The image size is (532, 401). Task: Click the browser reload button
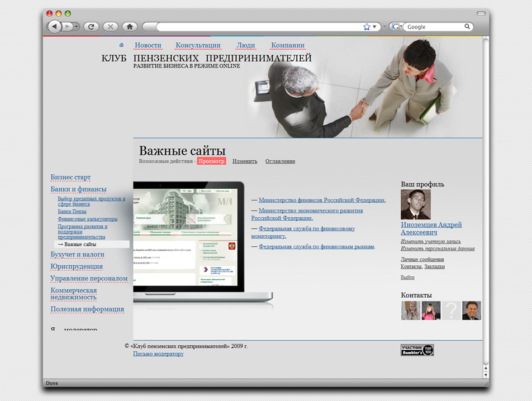click(x=91, y=26)
